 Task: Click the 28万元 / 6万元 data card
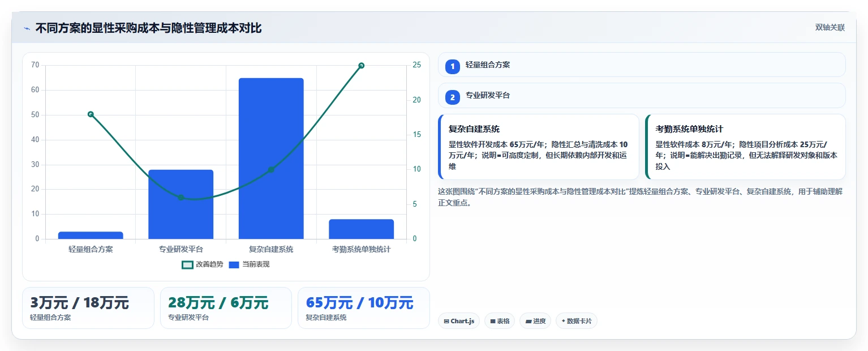(226, 308)
